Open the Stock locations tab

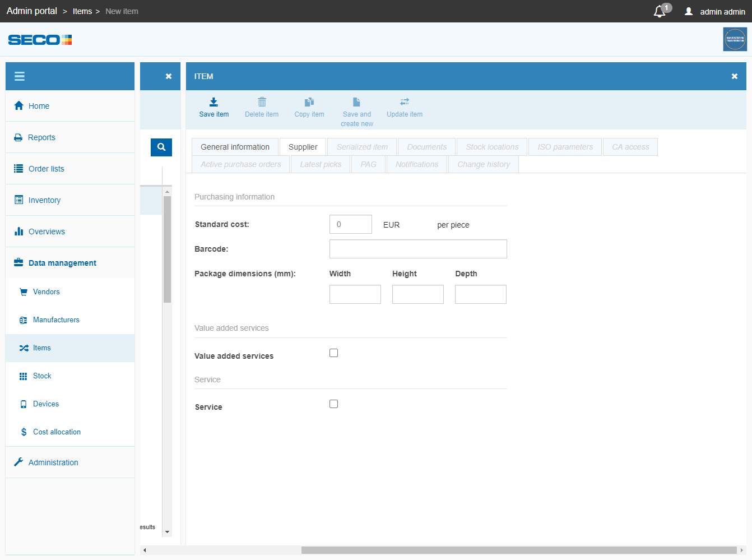pyautogui.click(x=492, y=147)
